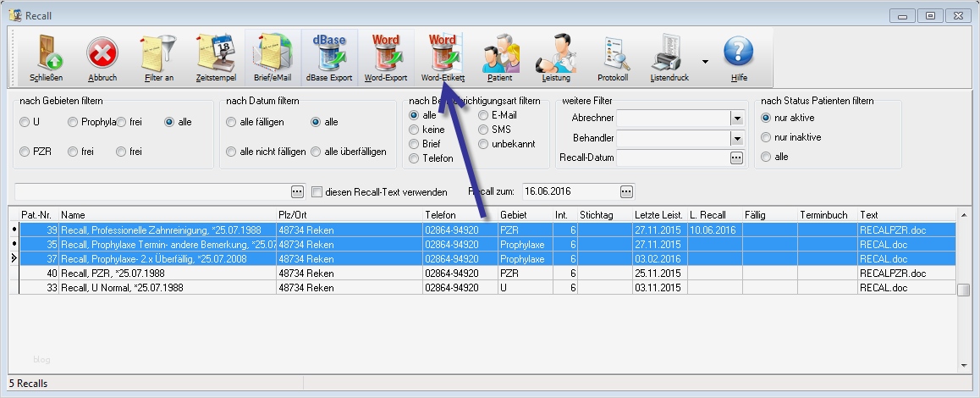
Task: Sort by Pat.-Nr. column header
Action: 39,214
